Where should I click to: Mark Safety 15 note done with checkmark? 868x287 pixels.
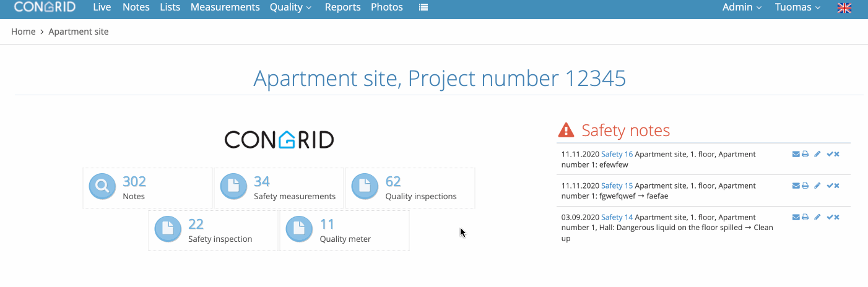tap(830, 186)
